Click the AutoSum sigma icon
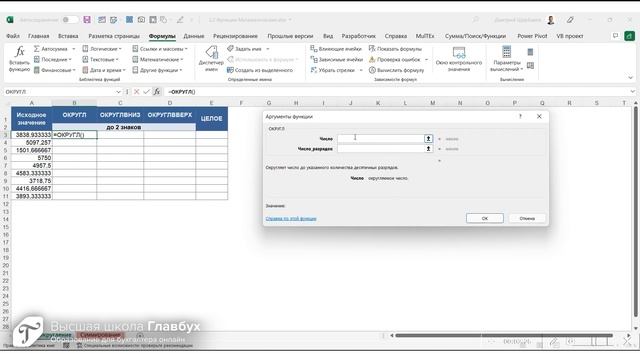 coord(37,49)
